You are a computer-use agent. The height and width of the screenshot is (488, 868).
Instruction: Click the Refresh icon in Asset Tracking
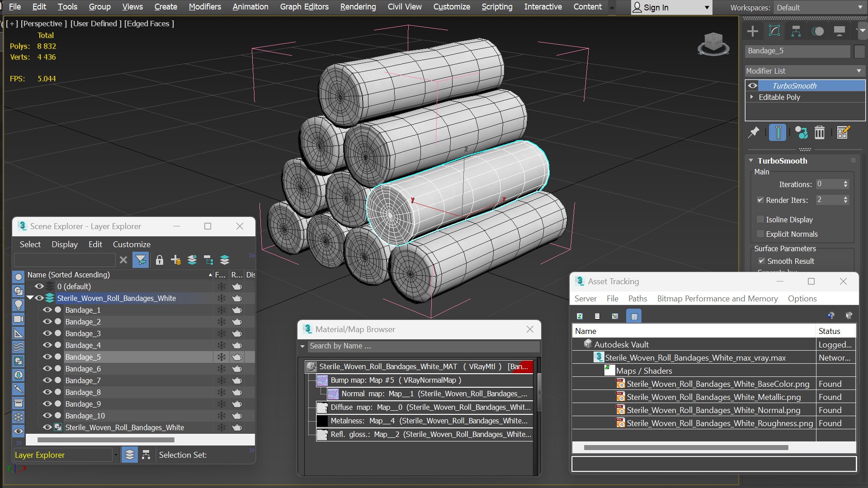click(x=580, y=316)
